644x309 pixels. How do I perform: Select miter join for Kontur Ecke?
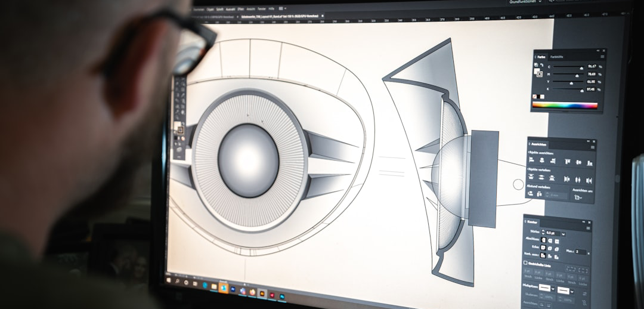pyautogui.click(x=543, y=248)
